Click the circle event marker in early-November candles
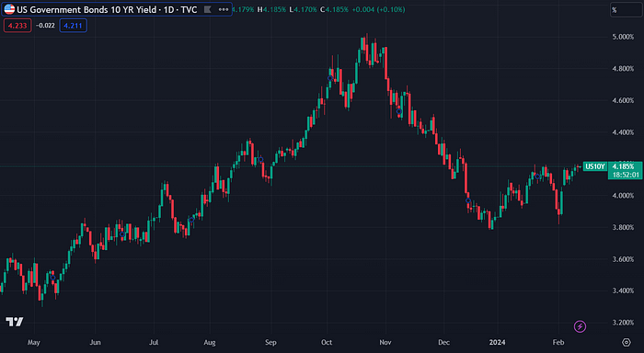 click(398, 111)
